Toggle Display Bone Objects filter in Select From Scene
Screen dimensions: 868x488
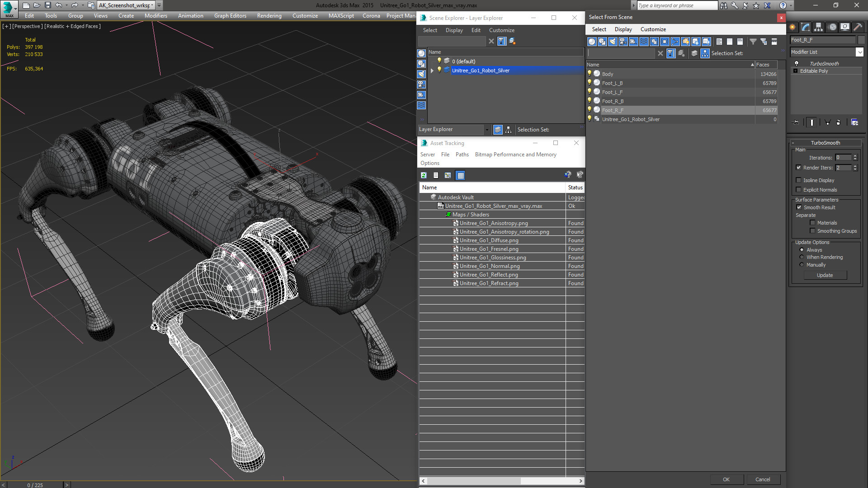pyautogui.click(x=675, y=42)
